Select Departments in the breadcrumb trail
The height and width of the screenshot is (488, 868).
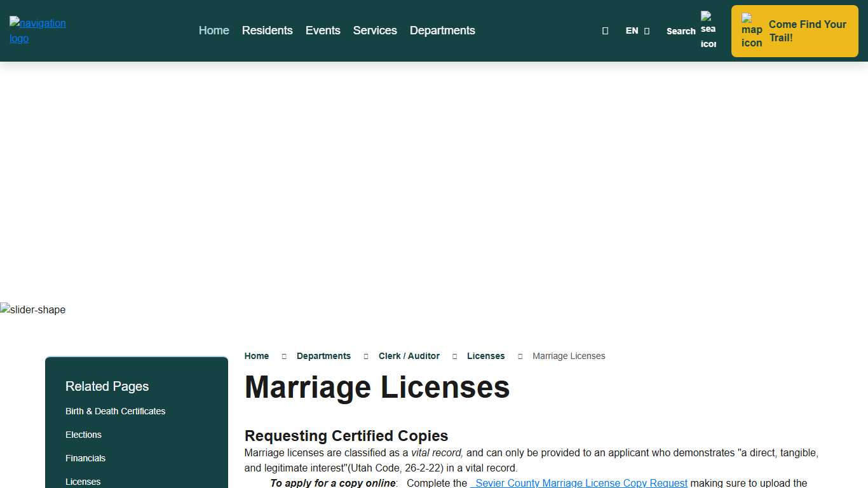pos(323,356)
